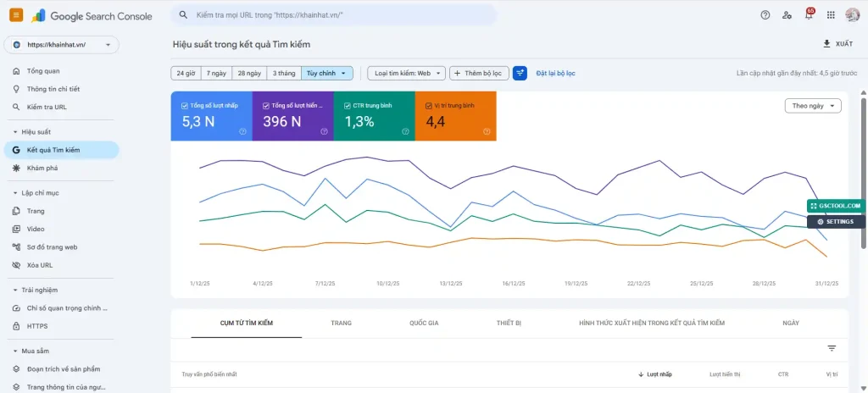The height and width of the screenshot is (393, 868).
Task: Open Loại tìm kiếm: Web dropdown
Action: tap(406, 73)
